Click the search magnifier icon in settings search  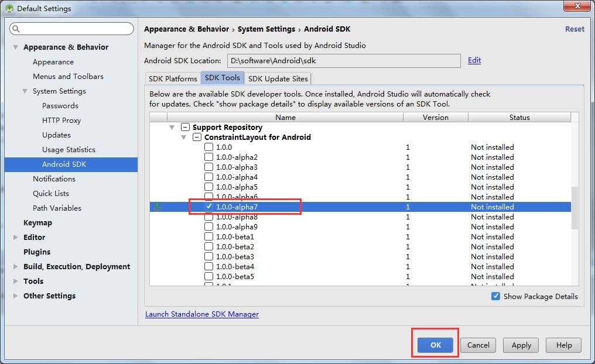pyautogui.click(x=16, y=29)
